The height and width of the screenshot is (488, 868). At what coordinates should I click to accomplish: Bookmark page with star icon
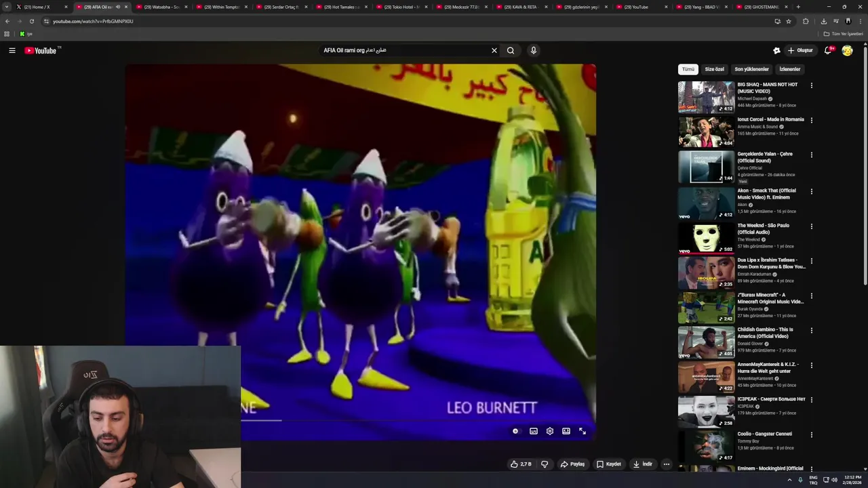(789, 21)
